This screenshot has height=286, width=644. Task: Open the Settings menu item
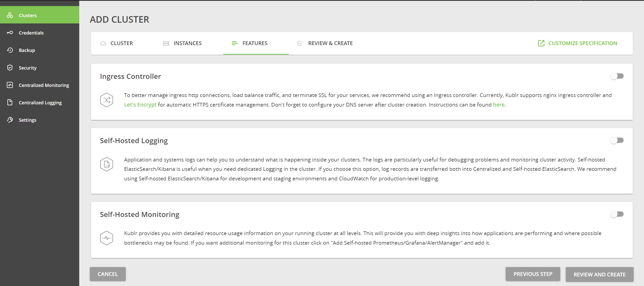(39, 120)
